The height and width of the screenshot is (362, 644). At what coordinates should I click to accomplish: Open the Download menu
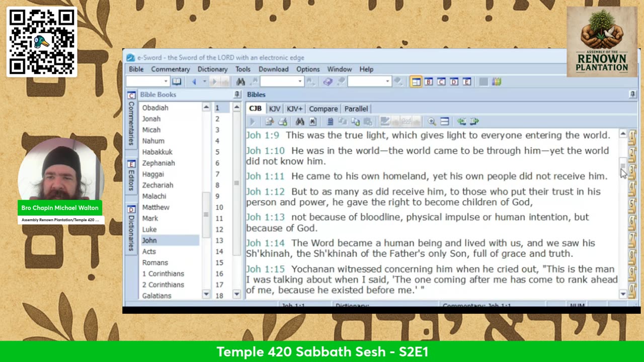point(274,69)
